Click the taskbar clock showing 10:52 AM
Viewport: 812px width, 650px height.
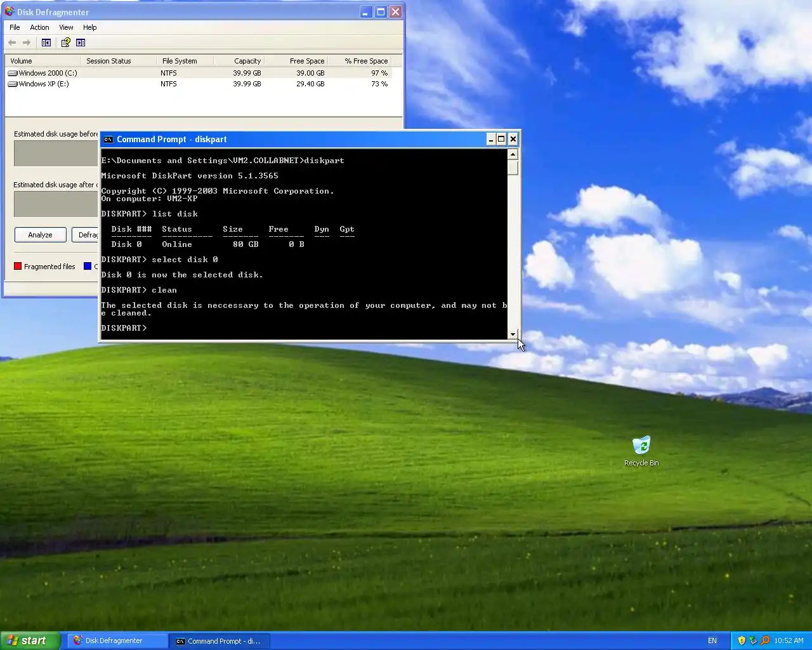(789, 640)
